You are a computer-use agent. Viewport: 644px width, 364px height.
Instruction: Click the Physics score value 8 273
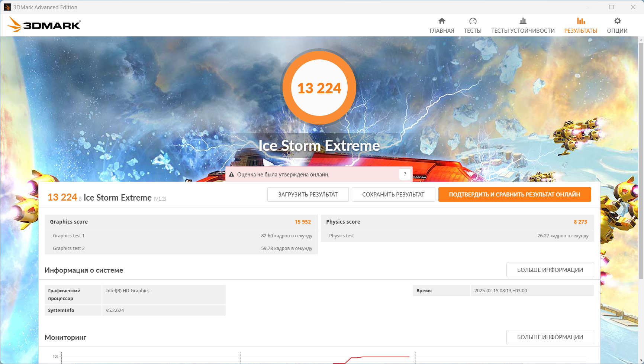click(580, 222)
